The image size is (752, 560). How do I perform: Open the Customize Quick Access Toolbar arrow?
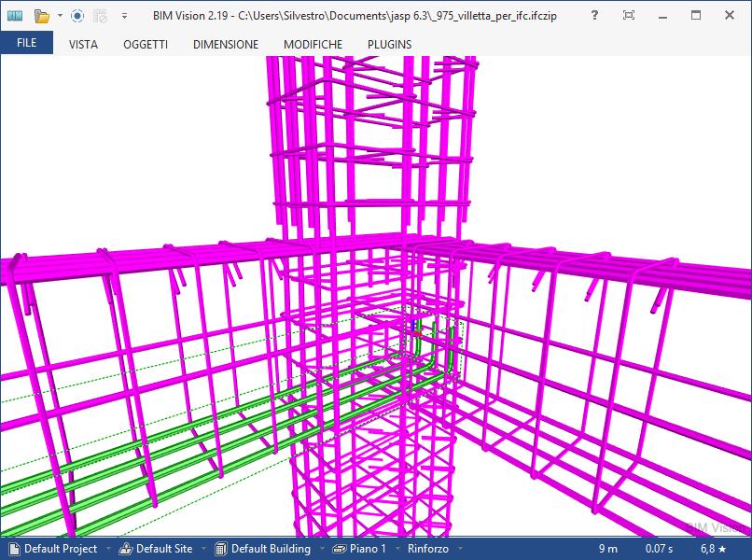pyautogui.click(x=124, y=16)
